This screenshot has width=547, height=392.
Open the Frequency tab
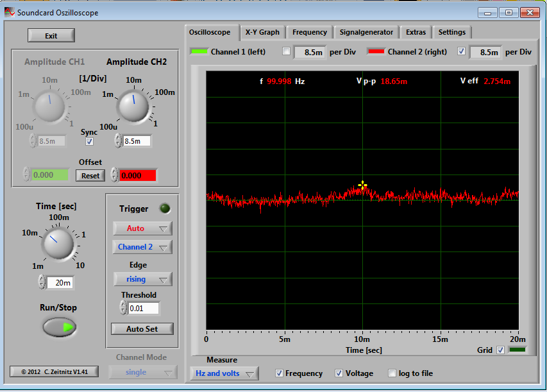click(310, 32)
